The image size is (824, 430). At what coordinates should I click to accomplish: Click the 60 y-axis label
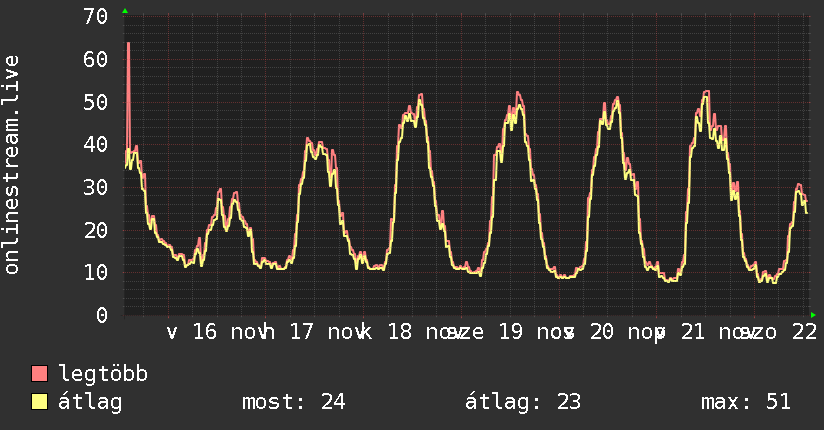point(96,59)
